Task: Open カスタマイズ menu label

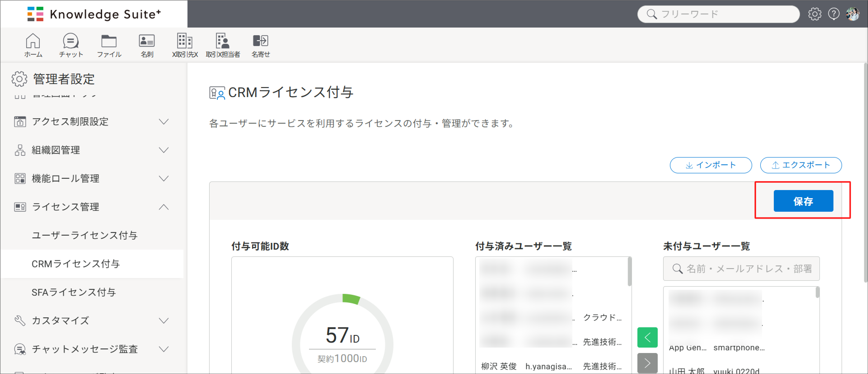Action: [x=60, y=321]
